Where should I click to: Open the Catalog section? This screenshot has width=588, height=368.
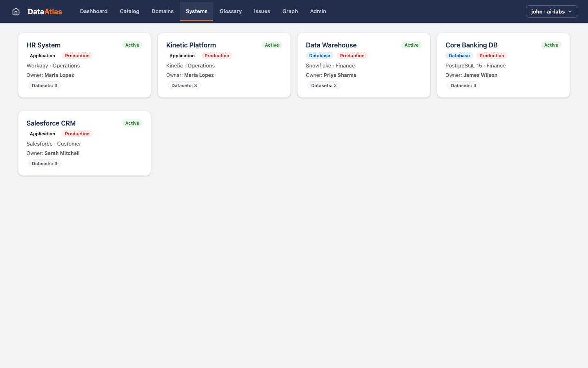[129, 11]
